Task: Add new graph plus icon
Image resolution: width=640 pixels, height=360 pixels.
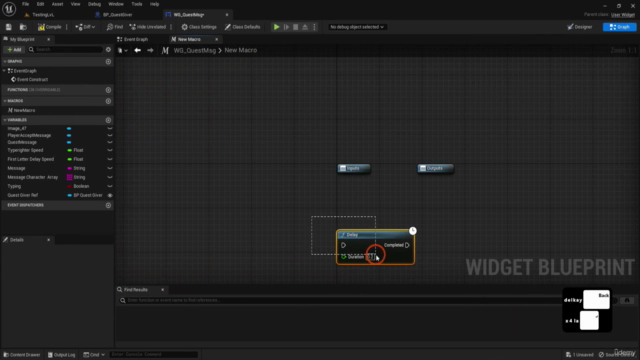Action: coord(108,62)
